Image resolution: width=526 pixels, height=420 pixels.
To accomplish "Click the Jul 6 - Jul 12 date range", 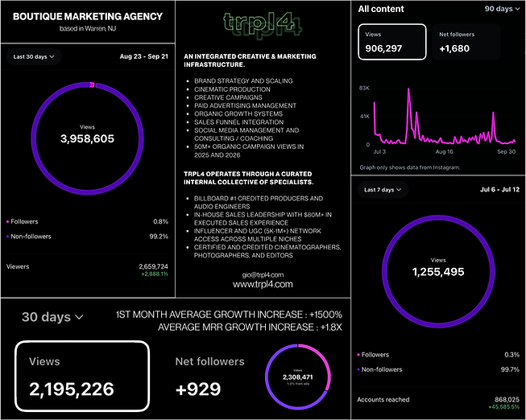I will [500, 190].
